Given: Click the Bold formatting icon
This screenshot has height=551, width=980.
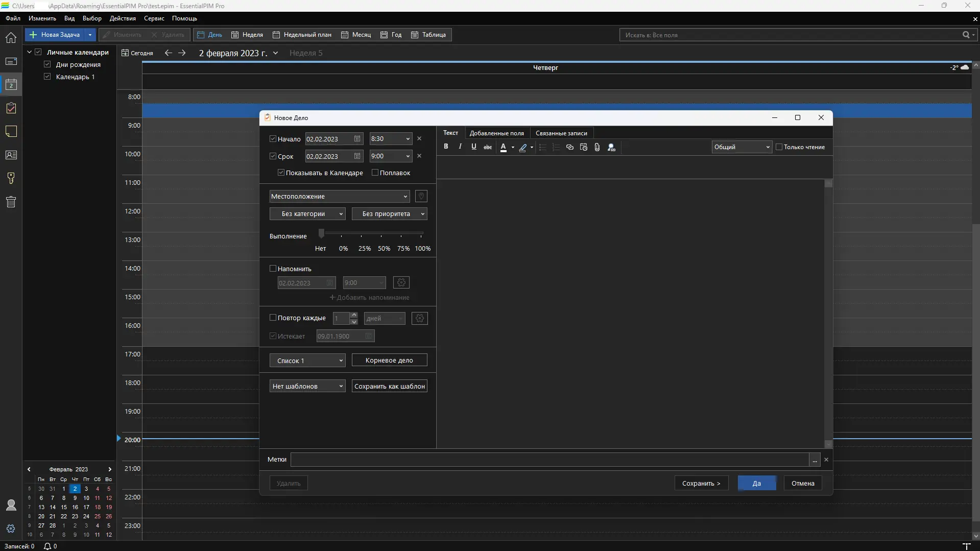Looking at the screenshot, I should (x=446, y=147).
